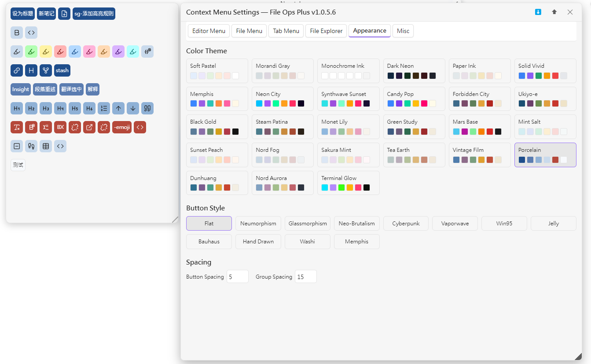
Task: Apply the H1 heading icon
Action: coord(17,108)
